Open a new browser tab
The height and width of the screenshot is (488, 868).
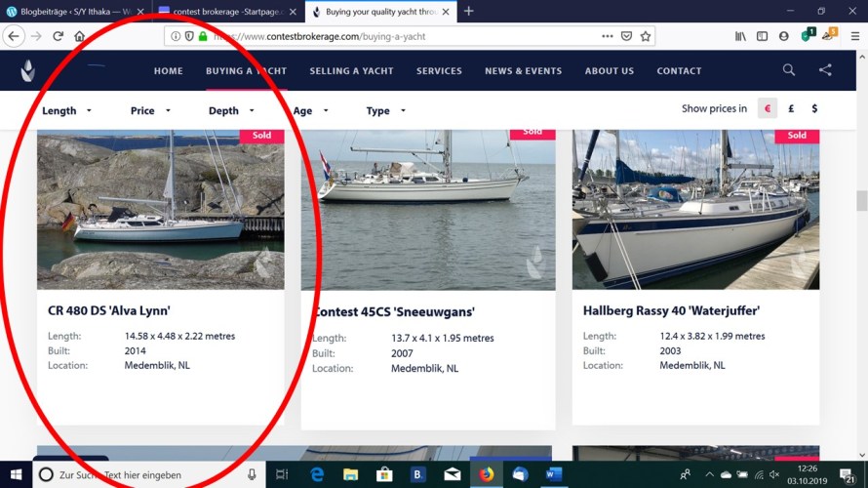[x=469, y=11]
